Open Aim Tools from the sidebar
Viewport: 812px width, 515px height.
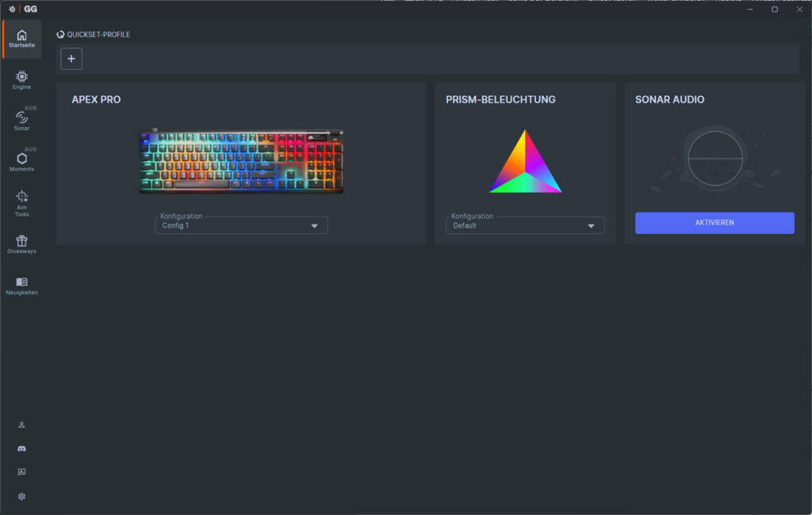[21, 203]
